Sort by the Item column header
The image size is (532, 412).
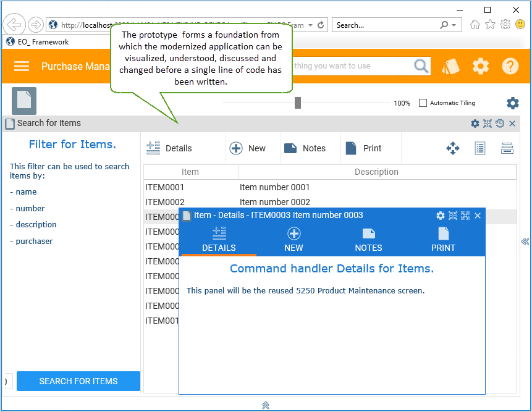point(190,172)
